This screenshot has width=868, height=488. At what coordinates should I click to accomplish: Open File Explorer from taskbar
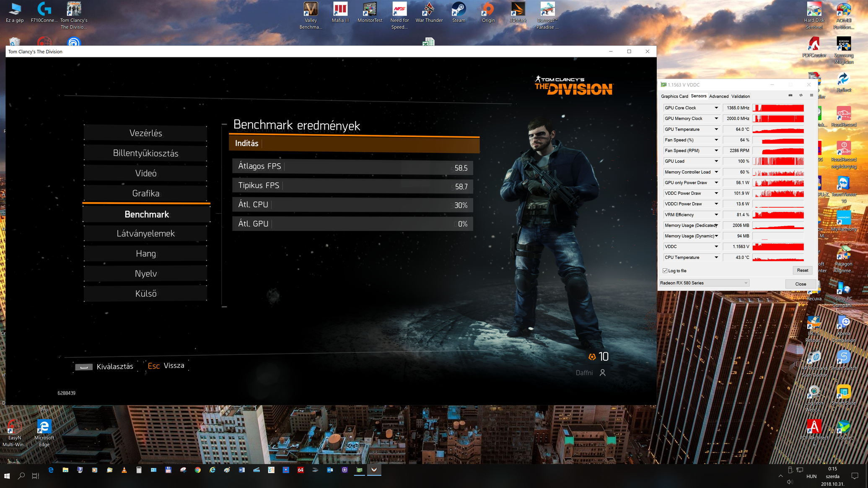65,470
